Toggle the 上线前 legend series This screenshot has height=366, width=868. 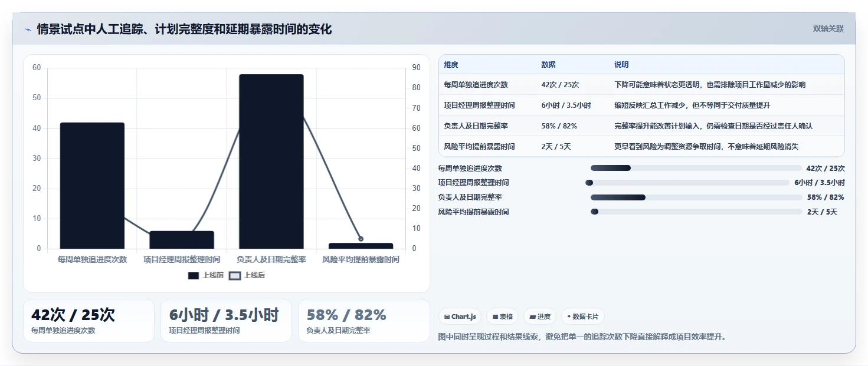coord(205,275)
